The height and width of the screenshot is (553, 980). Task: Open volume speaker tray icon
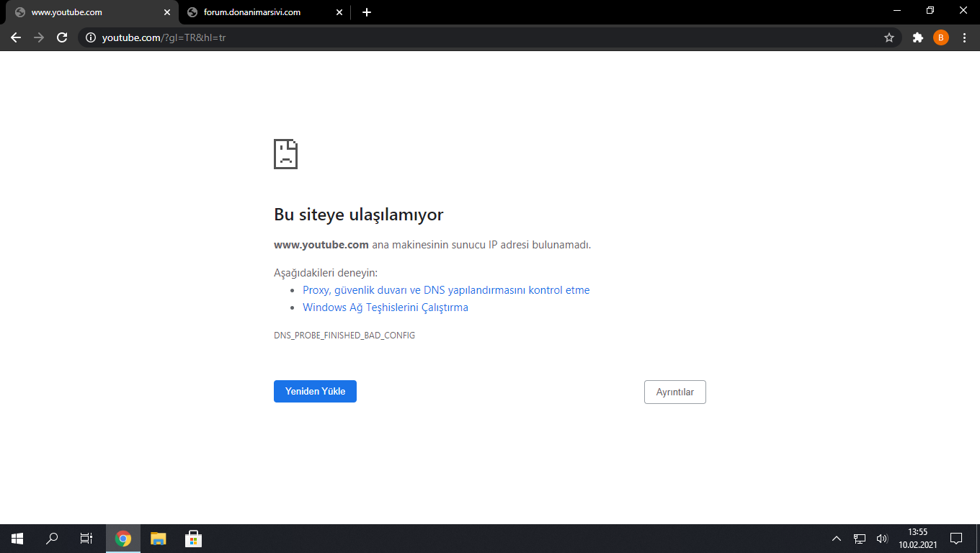882,539
